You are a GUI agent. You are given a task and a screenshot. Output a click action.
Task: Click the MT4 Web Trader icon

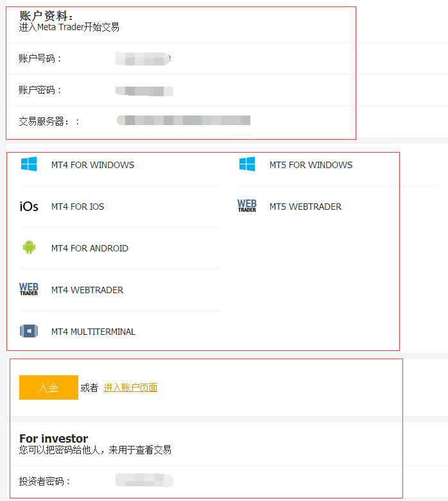[x=29, y=289]
